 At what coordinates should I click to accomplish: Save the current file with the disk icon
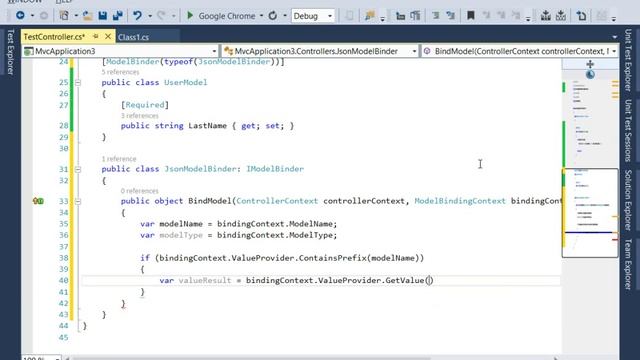pos(102,16)
